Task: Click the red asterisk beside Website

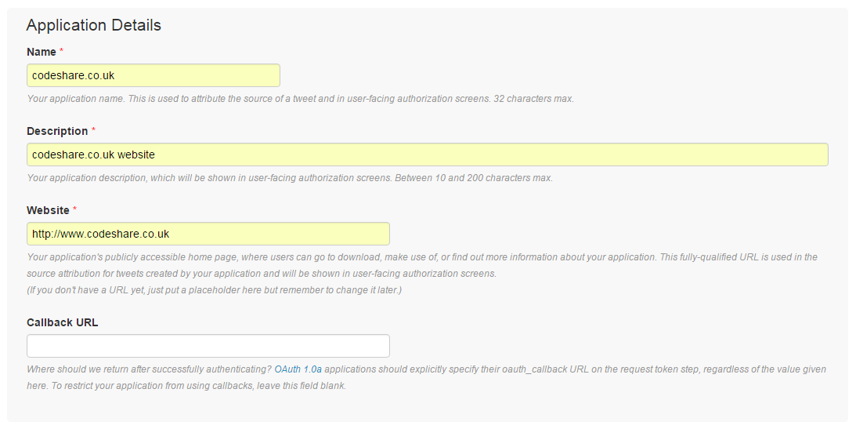Action: click(x=74, y=211)
